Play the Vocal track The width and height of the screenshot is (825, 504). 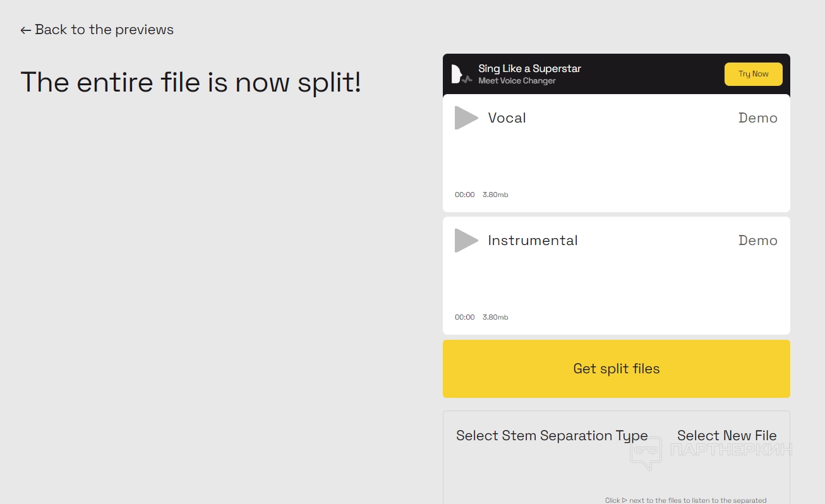(x=466, y=118)
